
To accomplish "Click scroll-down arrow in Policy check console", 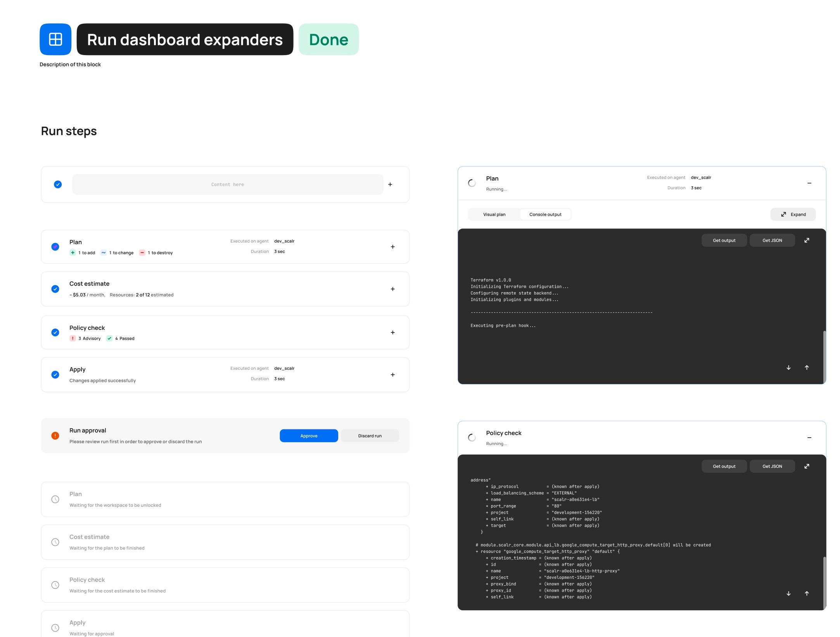I will point(788,593).
